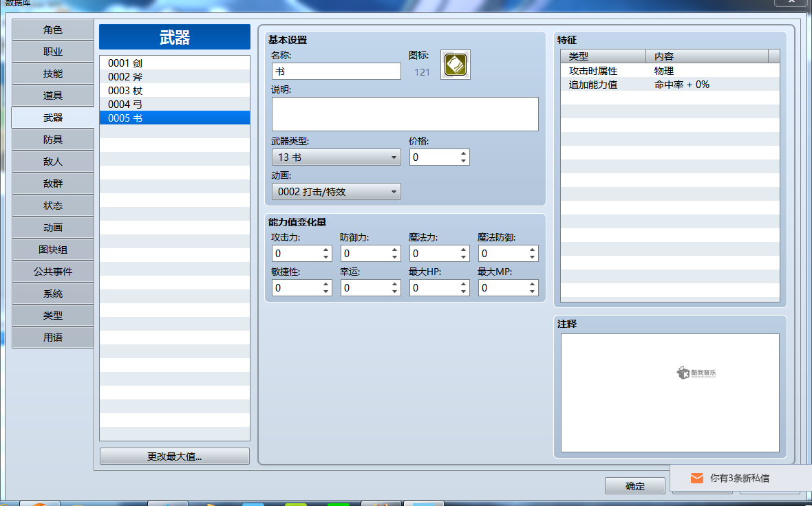Click the 类型 column header in 特征
812x506 pixels.
603,56
